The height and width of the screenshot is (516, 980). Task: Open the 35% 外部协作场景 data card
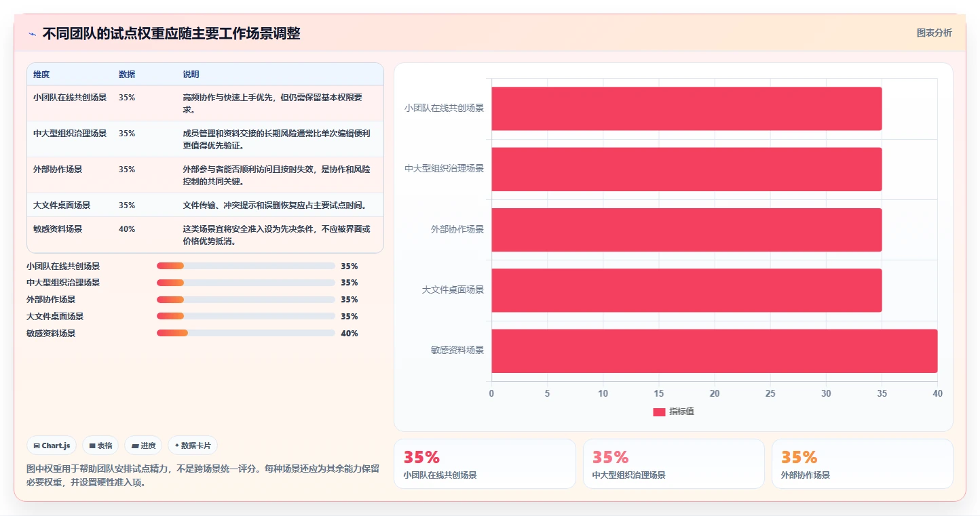tap(862, 464)
